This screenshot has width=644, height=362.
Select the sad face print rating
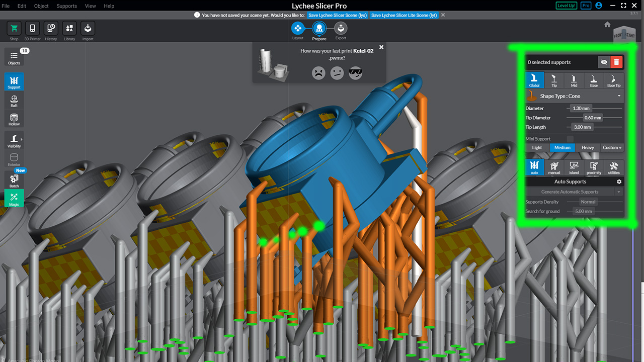[x=318, y=73]
